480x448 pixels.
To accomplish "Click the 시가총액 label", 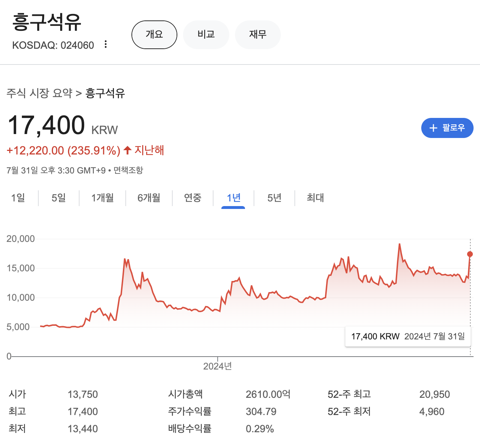I will 186,394.
